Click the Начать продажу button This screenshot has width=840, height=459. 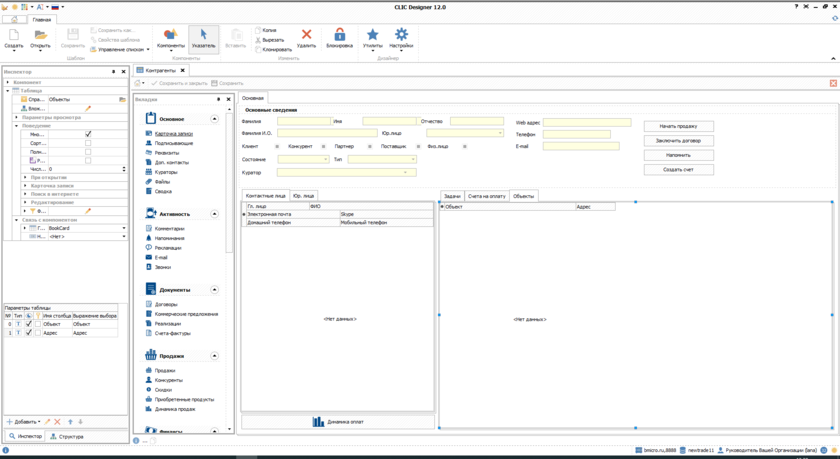[679, 126]
